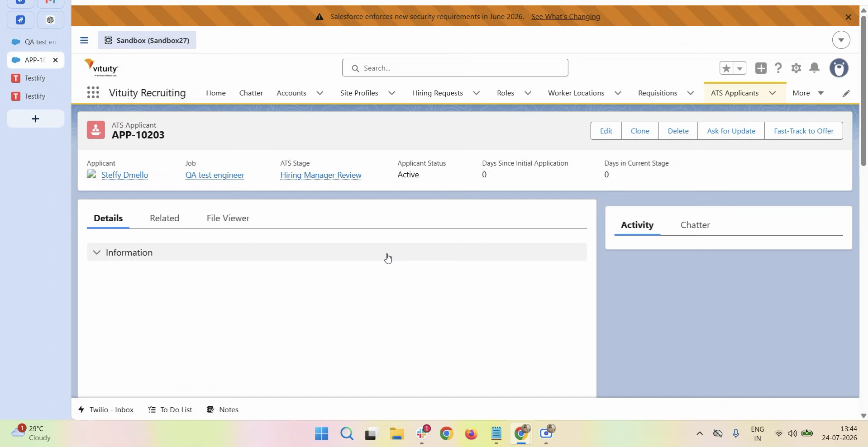Open Salesforce Help question mark
The image size is (868, 447).
click(778, 68)
